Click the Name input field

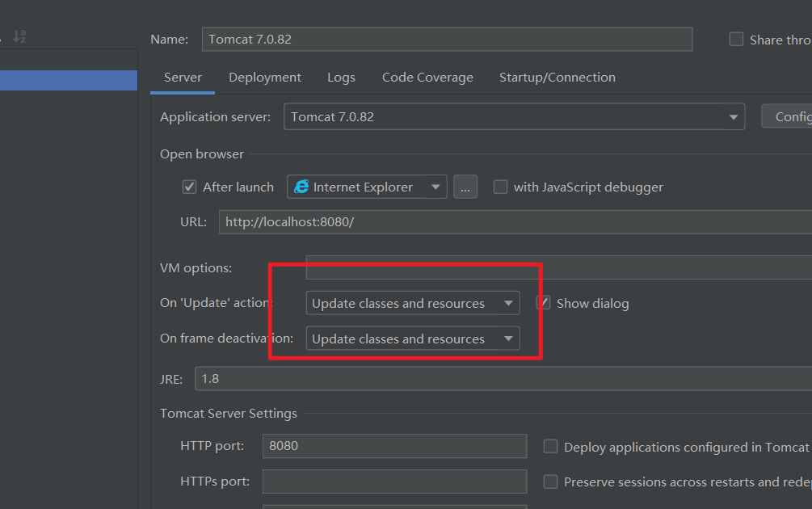448,40
